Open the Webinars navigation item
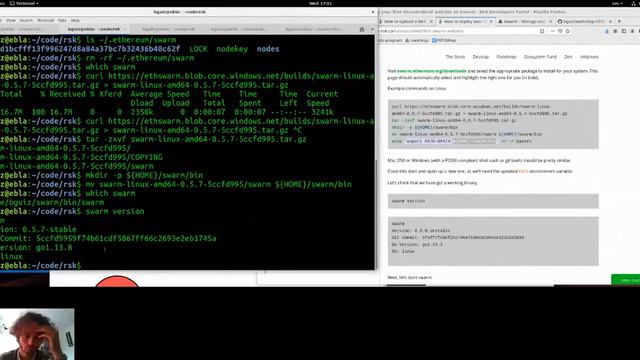 coord(589,57)
